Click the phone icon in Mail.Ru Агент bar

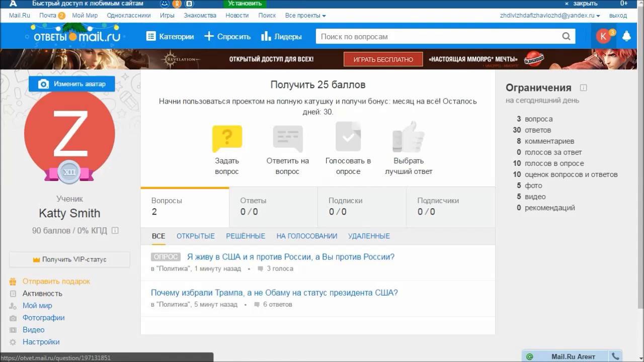(616, 357)
